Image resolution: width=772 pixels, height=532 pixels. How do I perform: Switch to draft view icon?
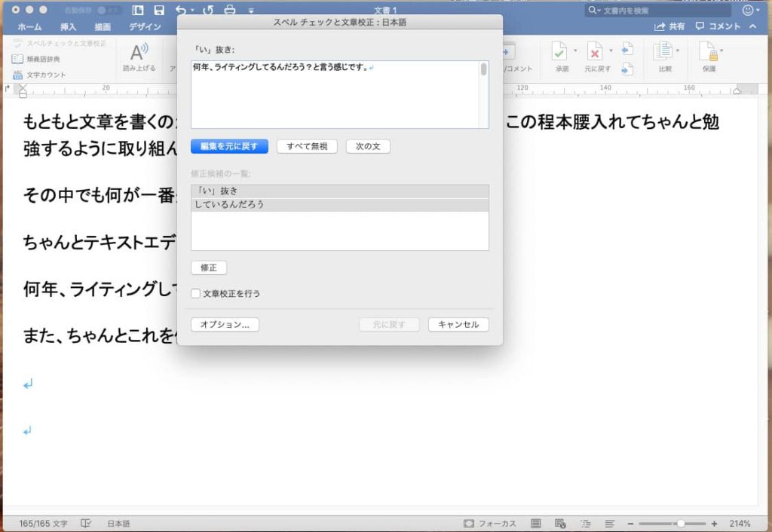click(609, 524)
